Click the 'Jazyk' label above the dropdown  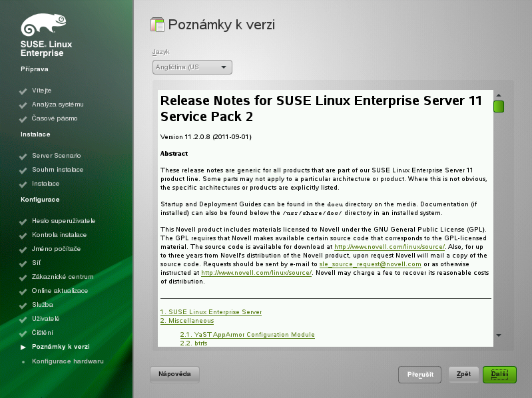[161, 52]
